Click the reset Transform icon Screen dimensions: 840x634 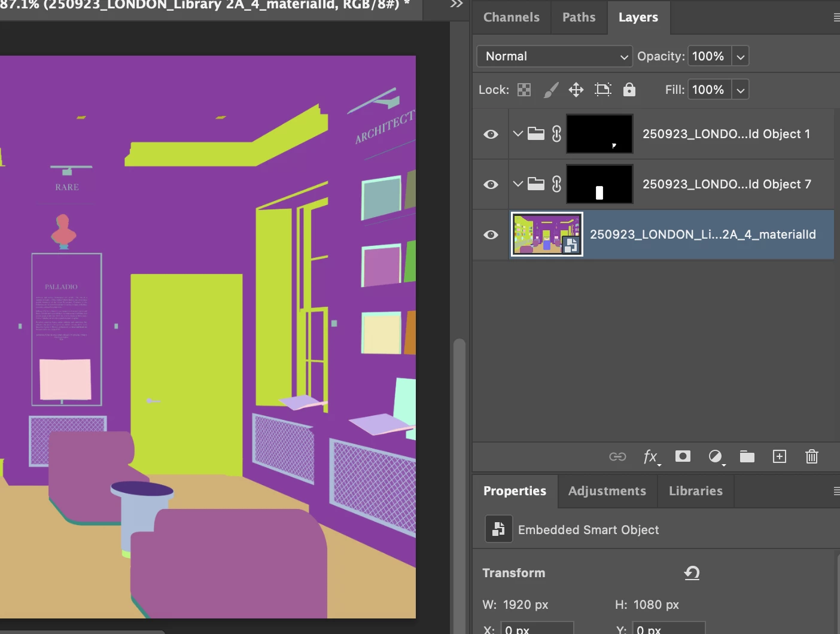[692, 573]
